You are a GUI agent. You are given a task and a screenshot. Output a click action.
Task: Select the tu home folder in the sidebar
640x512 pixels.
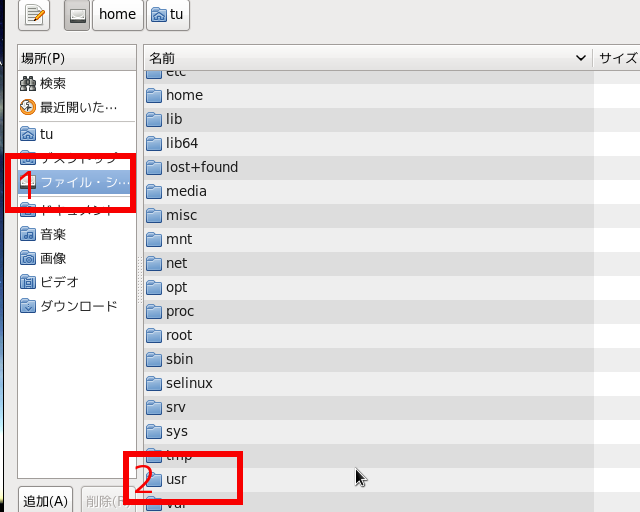tap(46, 134)
